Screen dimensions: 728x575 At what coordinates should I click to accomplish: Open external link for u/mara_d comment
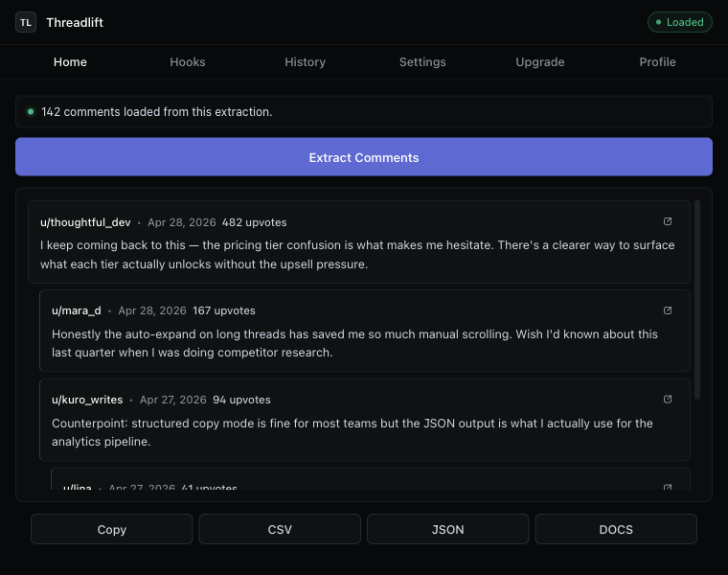click(668, 310)
